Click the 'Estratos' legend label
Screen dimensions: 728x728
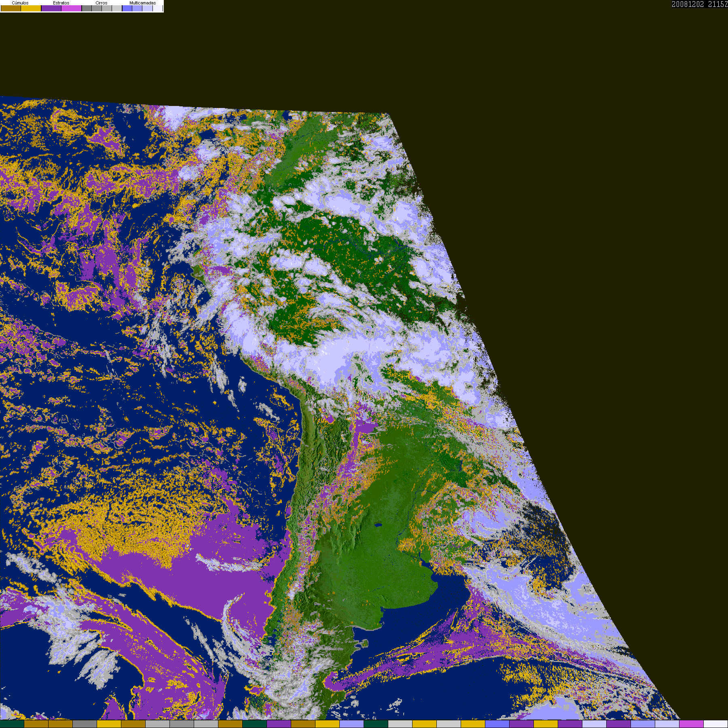pyautogui.click(x=61, y=3)
